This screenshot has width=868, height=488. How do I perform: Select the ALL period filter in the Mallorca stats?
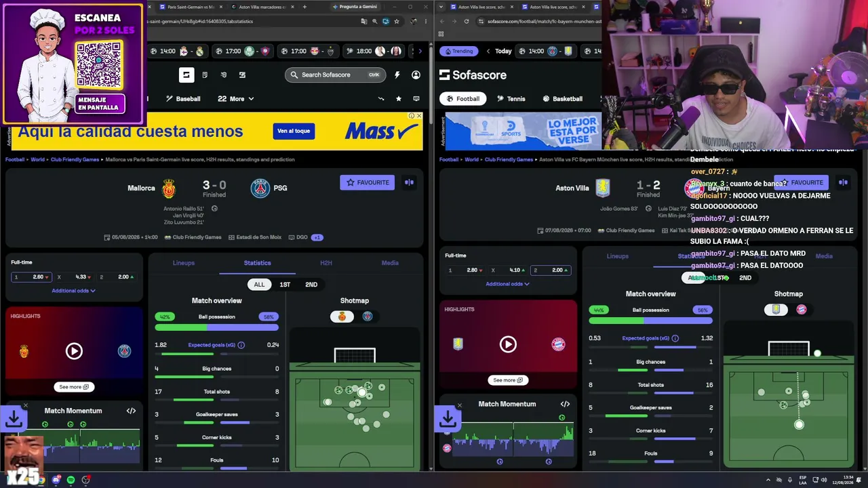[259, 285]
